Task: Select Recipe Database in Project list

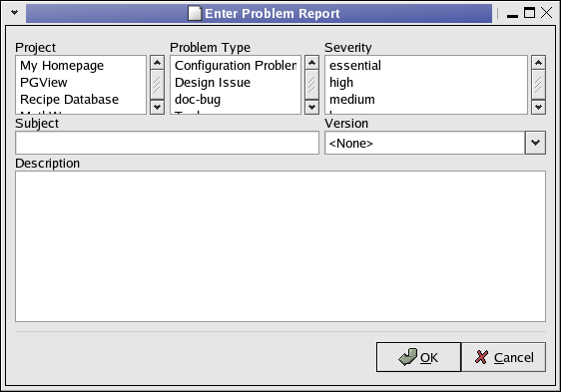Action: click(x=81, y=99)
